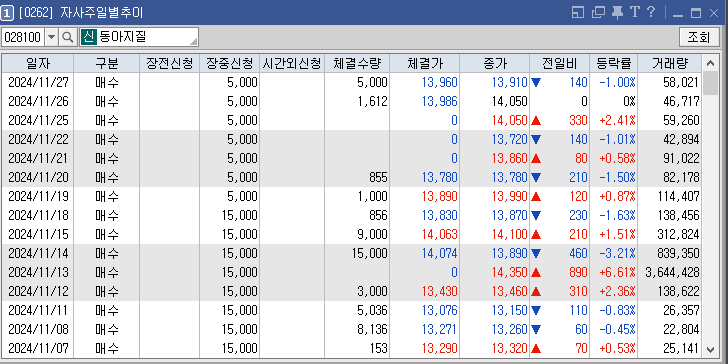728x364 pixels.
Task: Click the 1,612 executed quantity cell
Action: (x=357, y=101)
